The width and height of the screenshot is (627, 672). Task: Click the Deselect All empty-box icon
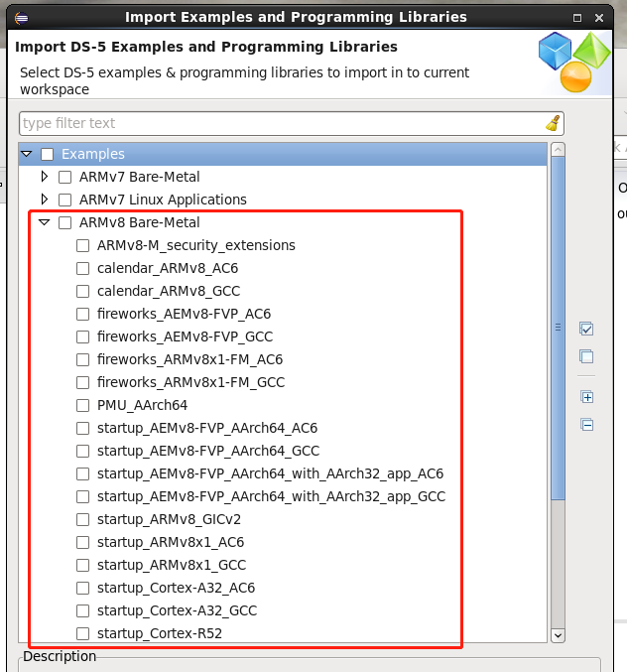tap(586, 356)
